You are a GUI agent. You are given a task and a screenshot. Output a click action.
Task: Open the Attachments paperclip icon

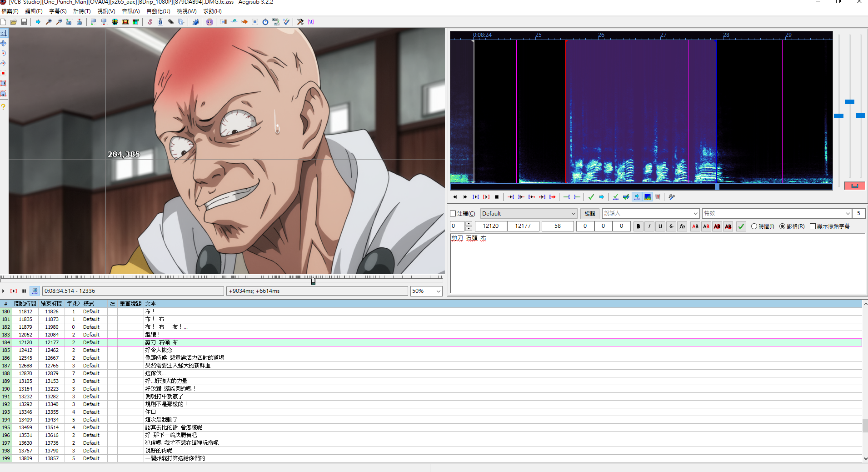pos(171,22)
